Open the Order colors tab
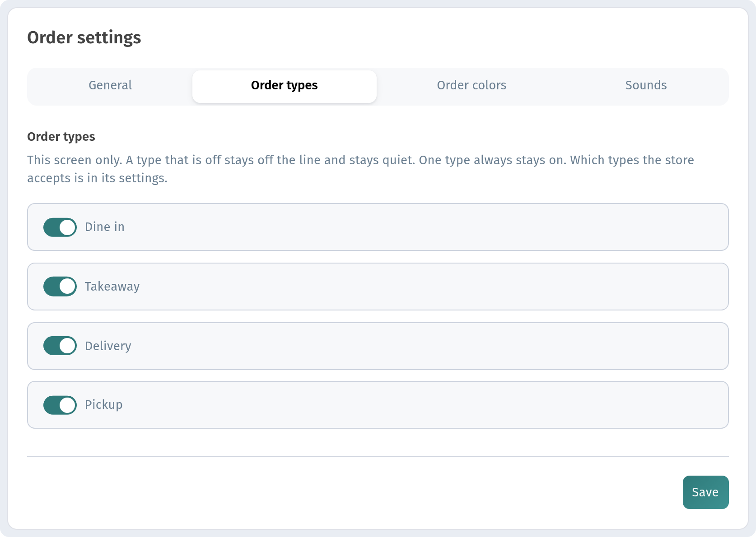 pos(471,85)
